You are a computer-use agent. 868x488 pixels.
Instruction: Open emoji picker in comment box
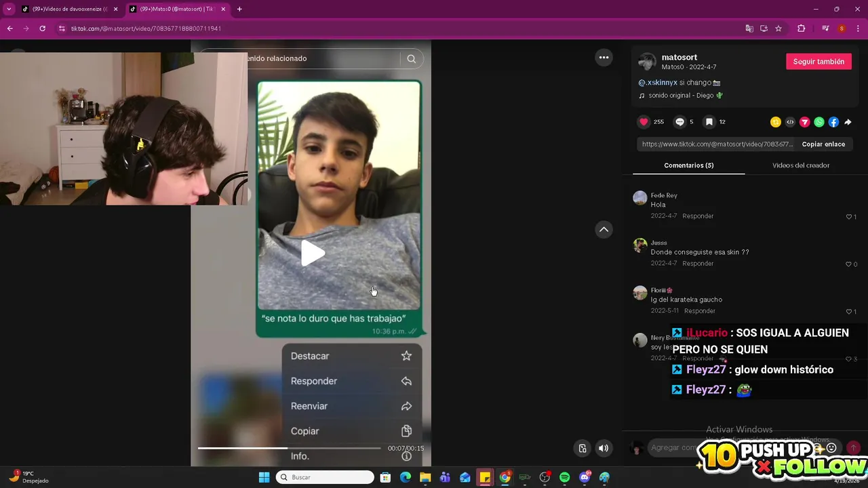(x=831, y=448)
